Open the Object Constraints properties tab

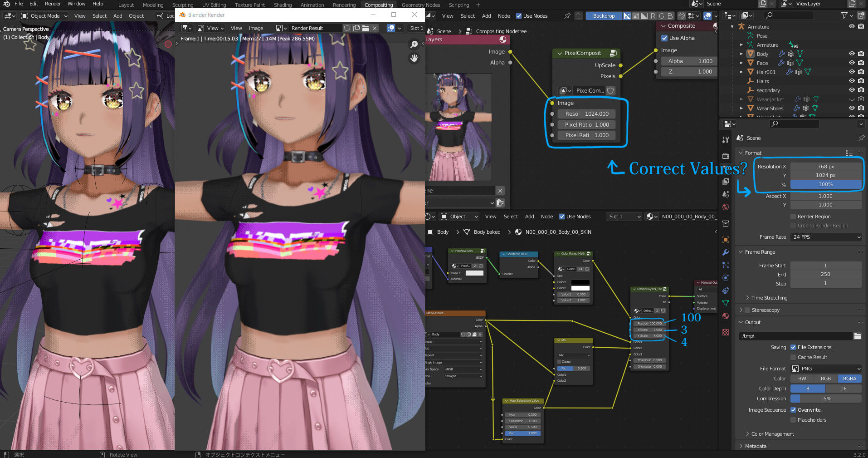tap(726, 291)
